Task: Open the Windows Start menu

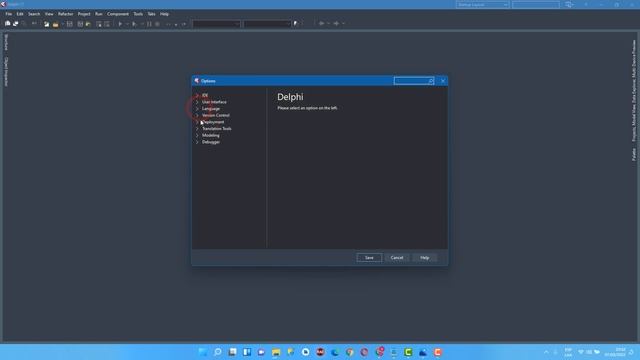Action: click(202, 352)
